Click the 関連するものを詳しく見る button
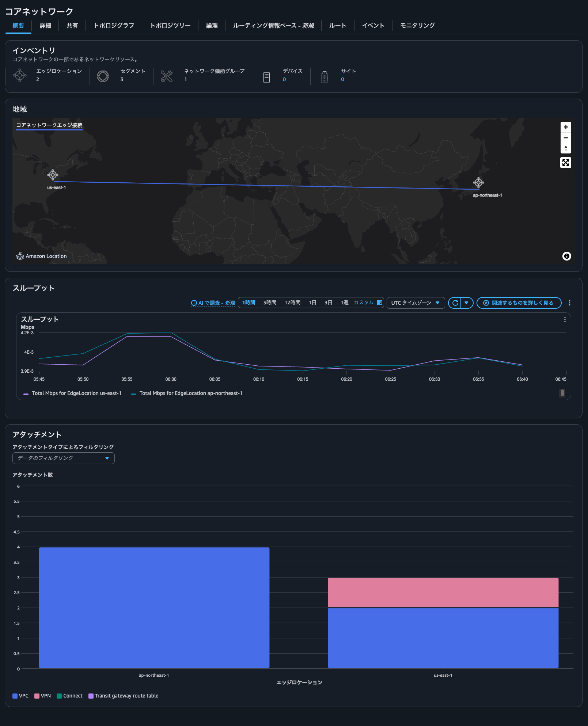The image size is (588, 726). (519, 303)
